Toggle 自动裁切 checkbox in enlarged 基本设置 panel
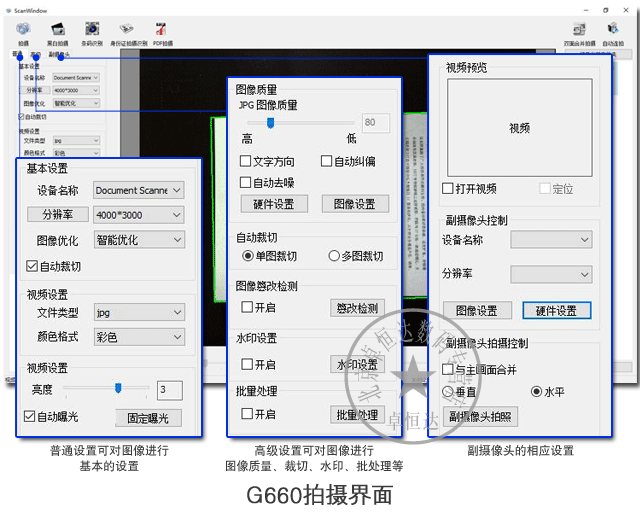 click(x=32, y=266)
